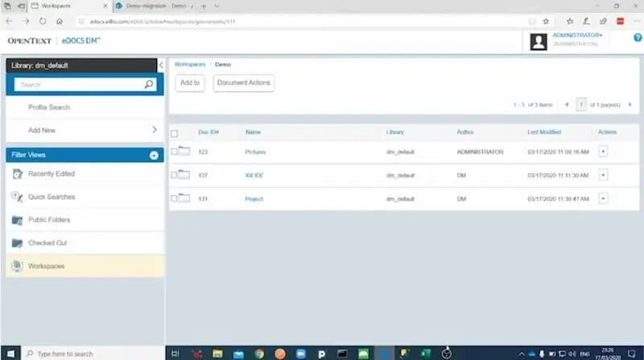Click folder icon of Project row
The width and height of the screenshot is (644, 360).
pos(184,197)
